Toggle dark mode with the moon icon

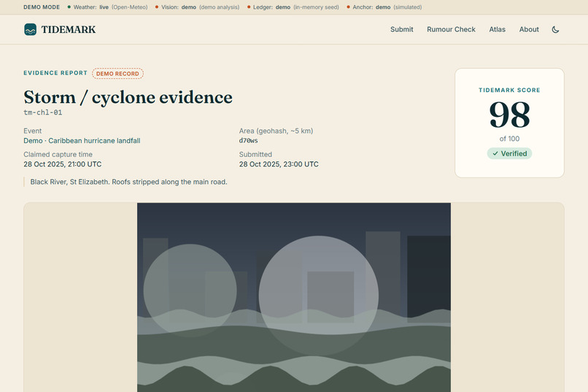tap(555, 29)
